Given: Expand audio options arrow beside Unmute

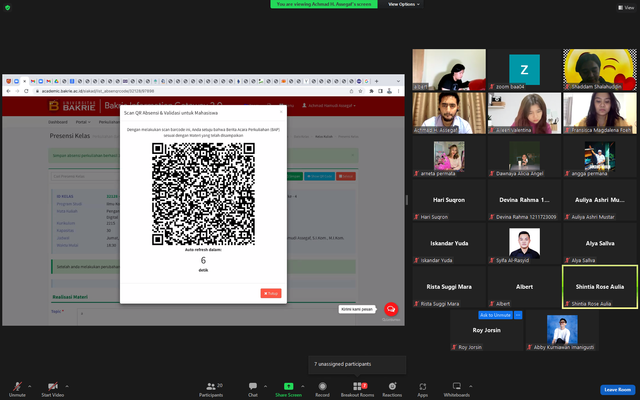Looking at the screenshot, I should pos(29,386).
